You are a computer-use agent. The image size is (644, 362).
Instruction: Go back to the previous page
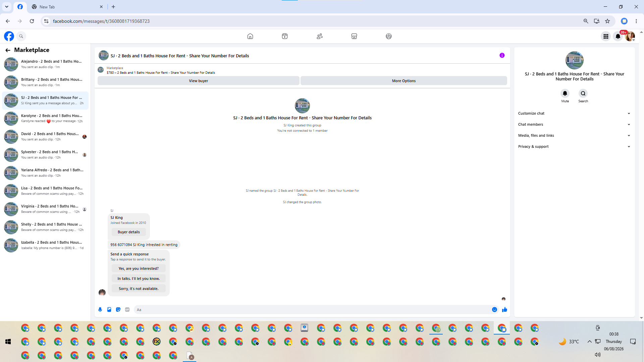(x=8, y=21)
